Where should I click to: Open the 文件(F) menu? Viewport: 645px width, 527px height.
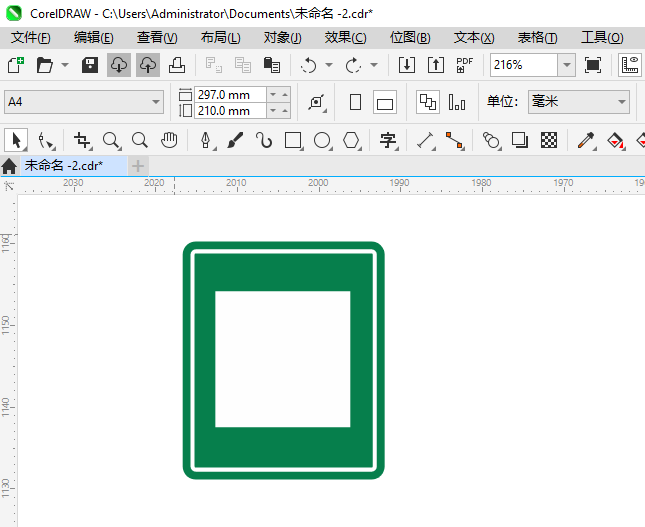31,38
